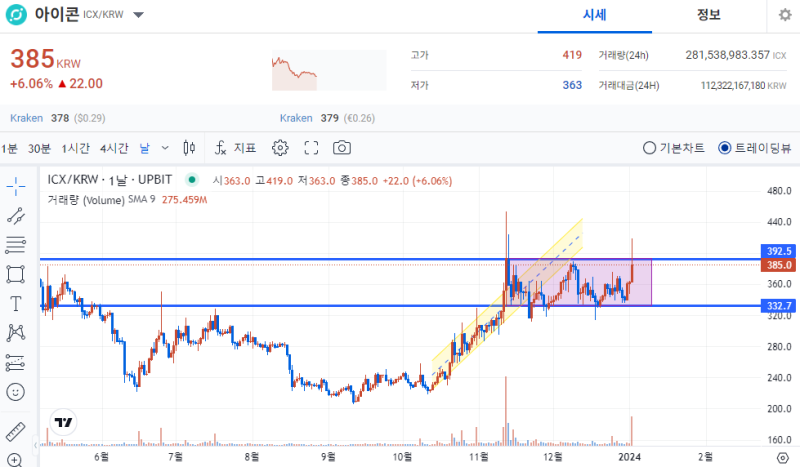
Task: Select the long position forecasting tool
Action: tap(16, 363)
